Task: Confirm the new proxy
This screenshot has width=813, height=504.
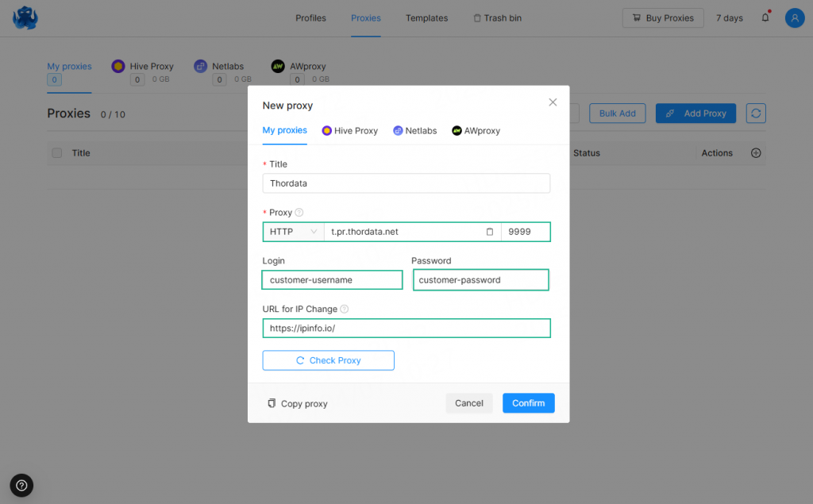Action: 528,403
